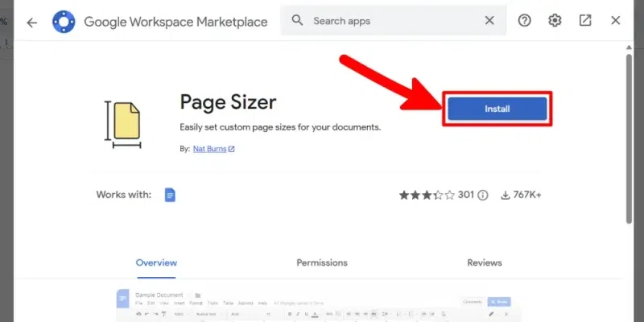
Task: Install the Page Sizer add-on
Action: click(497, 109)
